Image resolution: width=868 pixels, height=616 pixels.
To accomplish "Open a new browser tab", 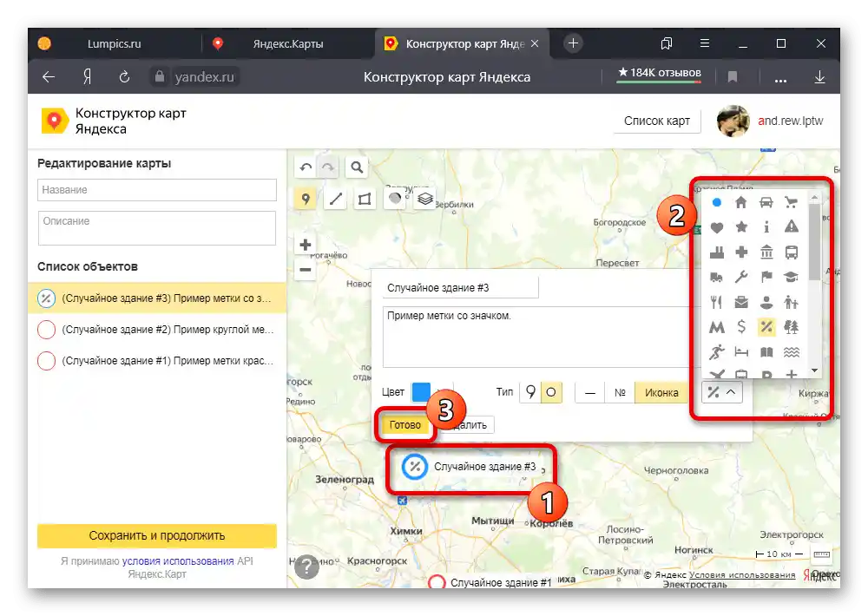I will 573,43.
